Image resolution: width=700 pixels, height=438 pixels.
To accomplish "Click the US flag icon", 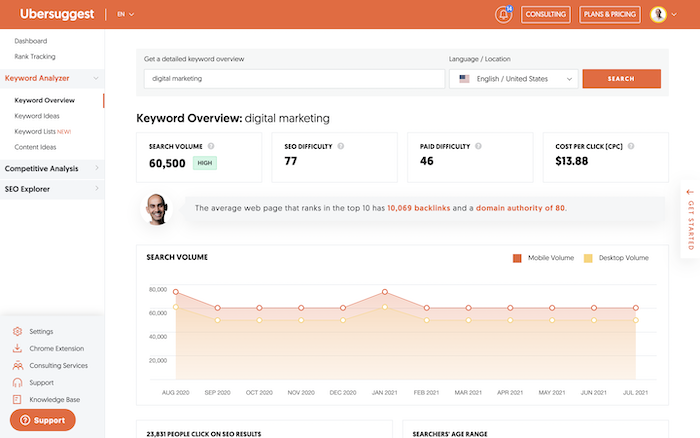I will 464,79.
